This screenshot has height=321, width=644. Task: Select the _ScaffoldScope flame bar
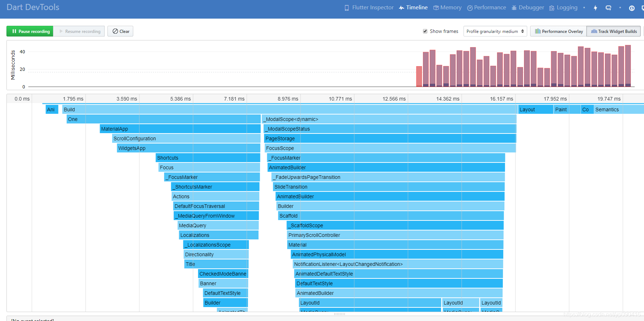(x=395, y=225)
